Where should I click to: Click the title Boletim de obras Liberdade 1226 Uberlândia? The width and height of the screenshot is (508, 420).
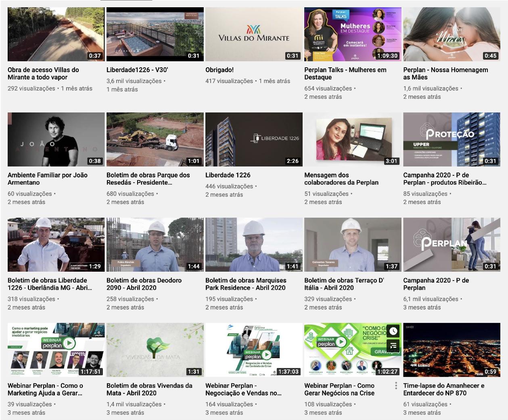50,284
